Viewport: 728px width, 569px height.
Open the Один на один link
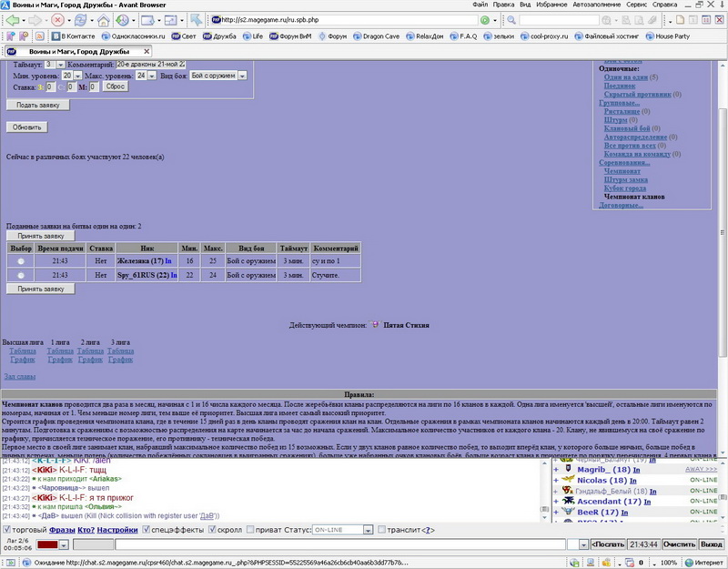[x=625, y=77]
